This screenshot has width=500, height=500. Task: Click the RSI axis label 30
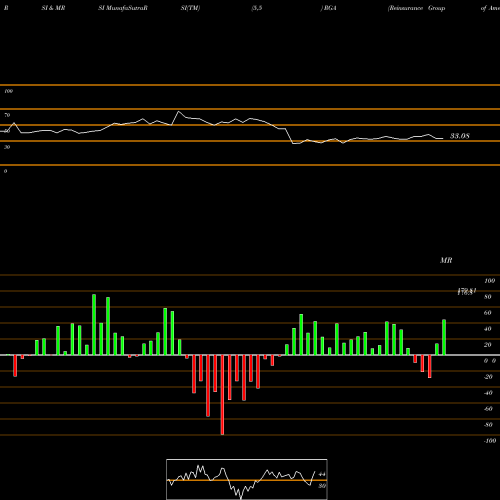(x=7, y=147)
